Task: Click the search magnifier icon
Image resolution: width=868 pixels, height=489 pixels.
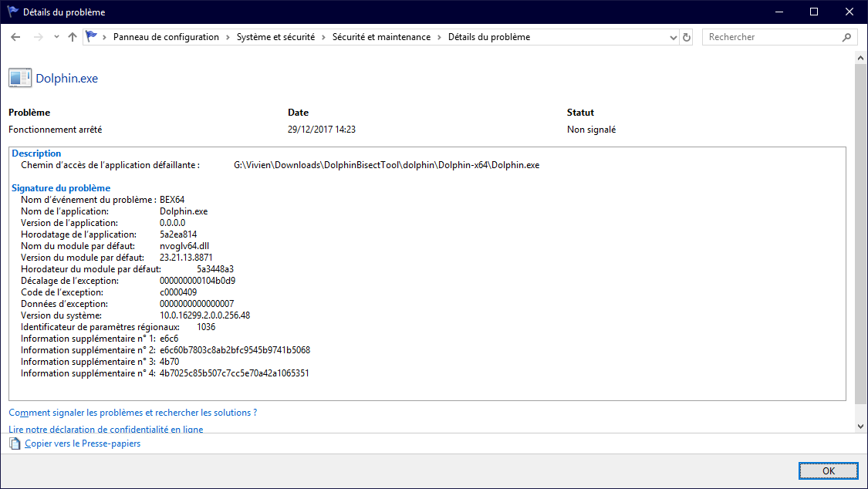Action: pos(846,37)
